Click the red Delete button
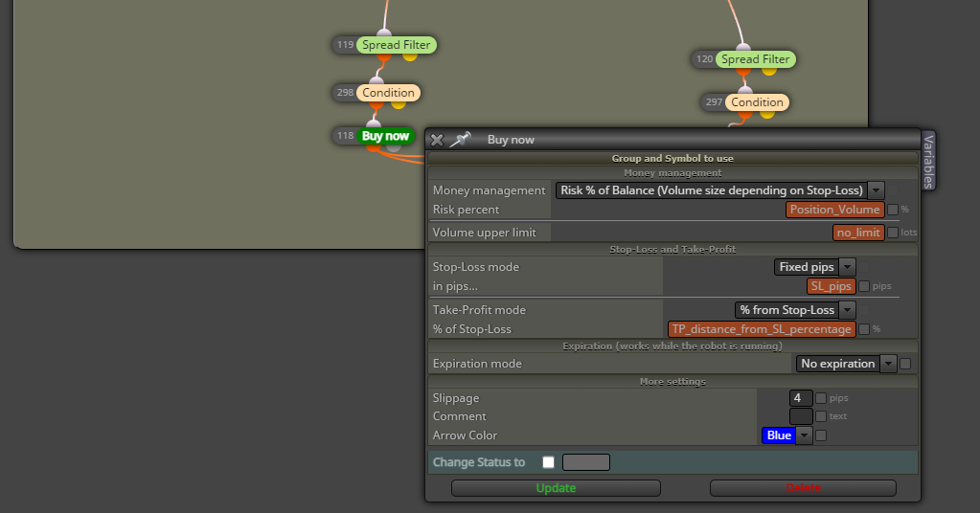The width and height of the screenshot is (980, 513). pos(803,488)
